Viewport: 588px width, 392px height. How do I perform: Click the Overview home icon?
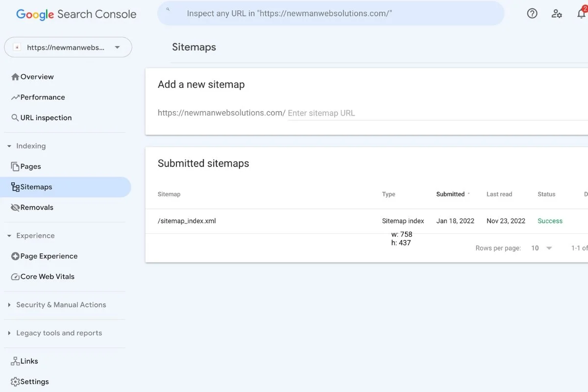point(15,77)
